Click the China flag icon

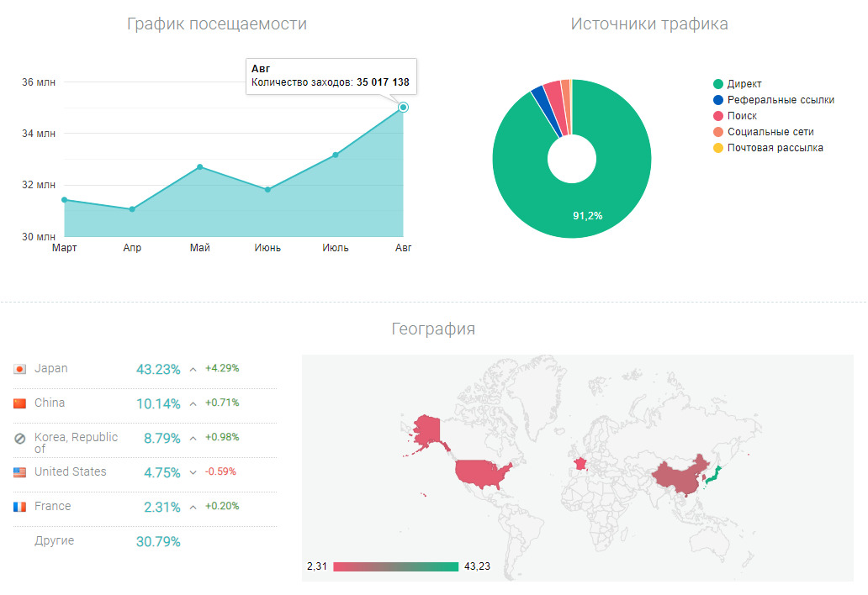pos(20,403)
